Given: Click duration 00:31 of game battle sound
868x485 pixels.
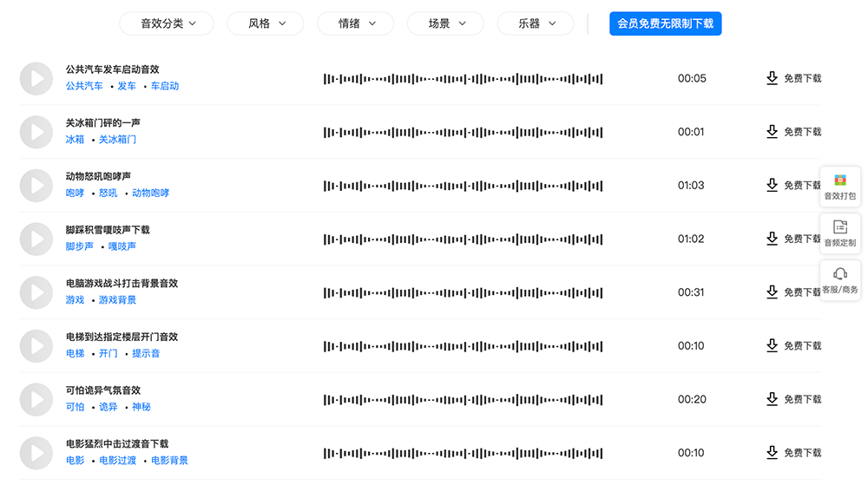Looking at the screenshot, I should (x=691, y=292).
